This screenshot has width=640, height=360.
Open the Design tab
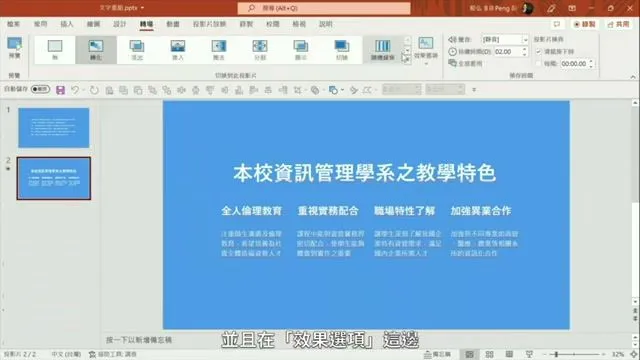pyautogui.click(x=120, y=24)
